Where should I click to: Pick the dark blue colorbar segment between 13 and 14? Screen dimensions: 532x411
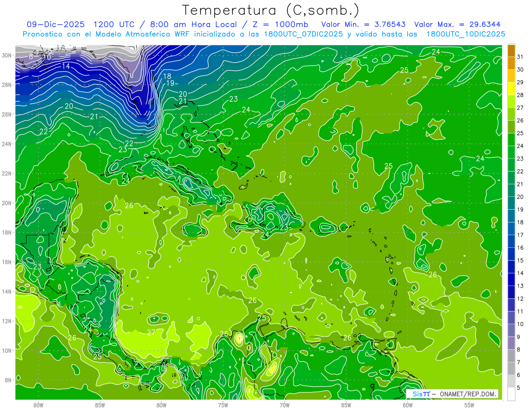pos(511,280)
